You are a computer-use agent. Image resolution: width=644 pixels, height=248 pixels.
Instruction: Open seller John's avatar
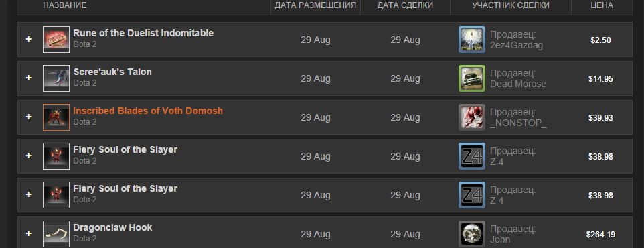472,234
